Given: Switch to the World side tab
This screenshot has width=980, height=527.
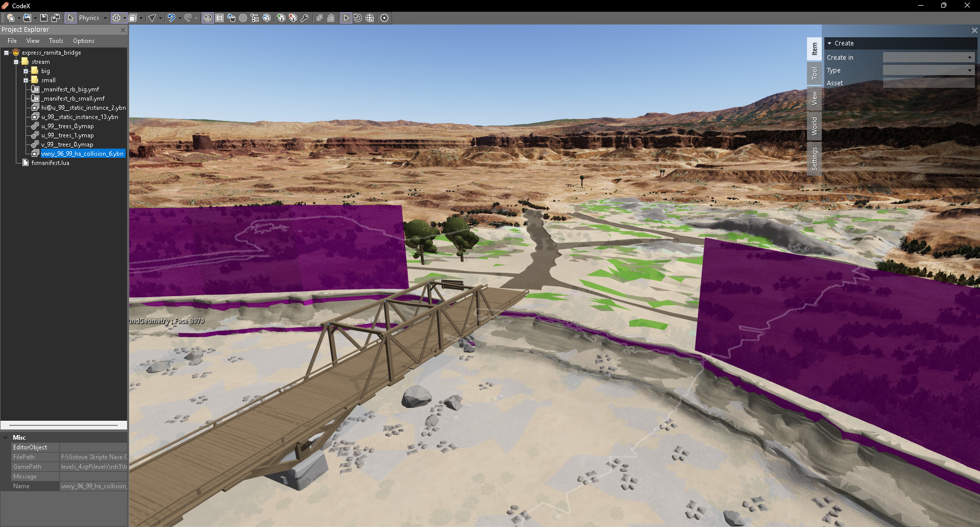Looking at the screenshot, I should (814, 126).
